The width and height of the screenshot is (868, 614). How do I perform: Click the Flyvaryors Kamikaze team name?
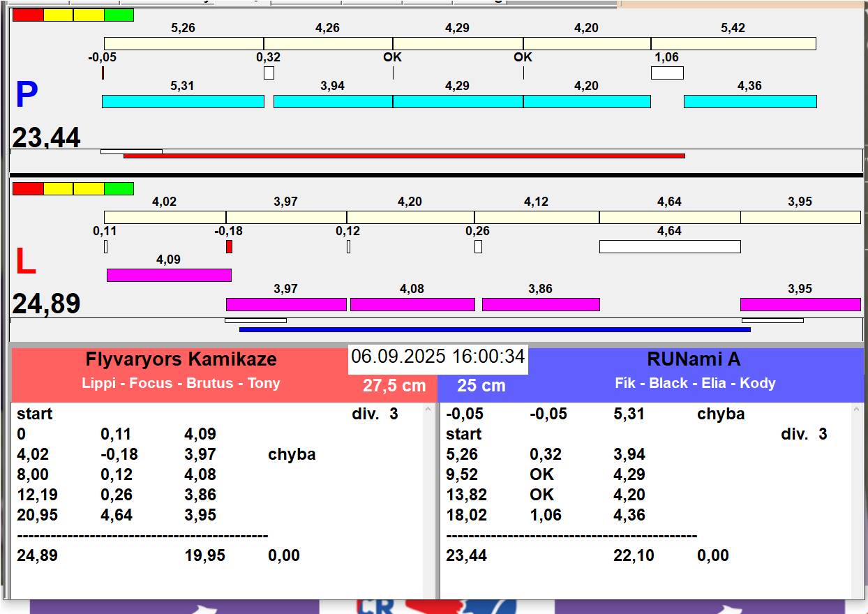tap(181, 359)
